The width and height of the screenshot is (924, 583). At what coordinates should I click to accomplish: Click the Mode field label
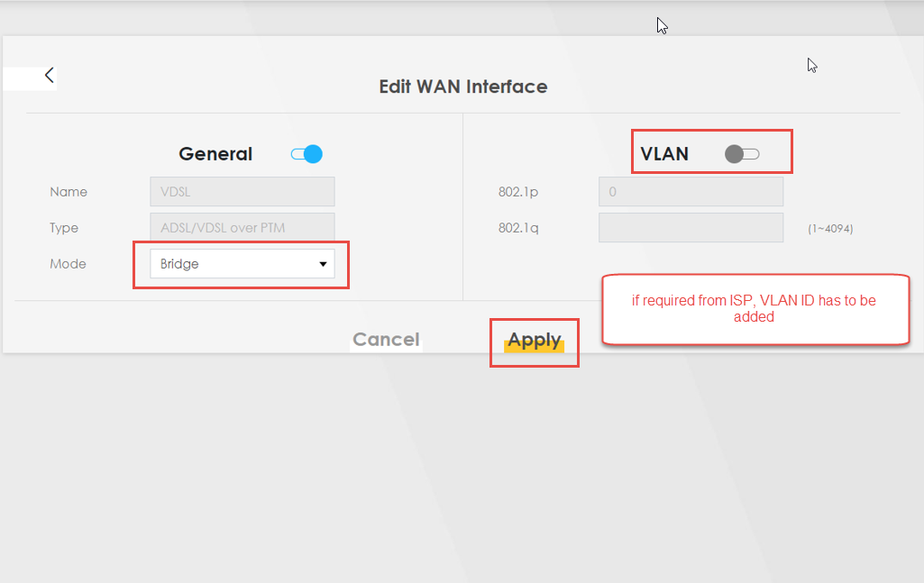click(69, 264)
